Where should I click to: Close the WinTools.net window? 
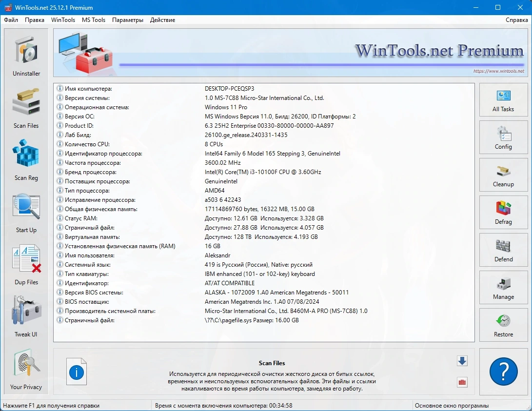coord(520,7)
